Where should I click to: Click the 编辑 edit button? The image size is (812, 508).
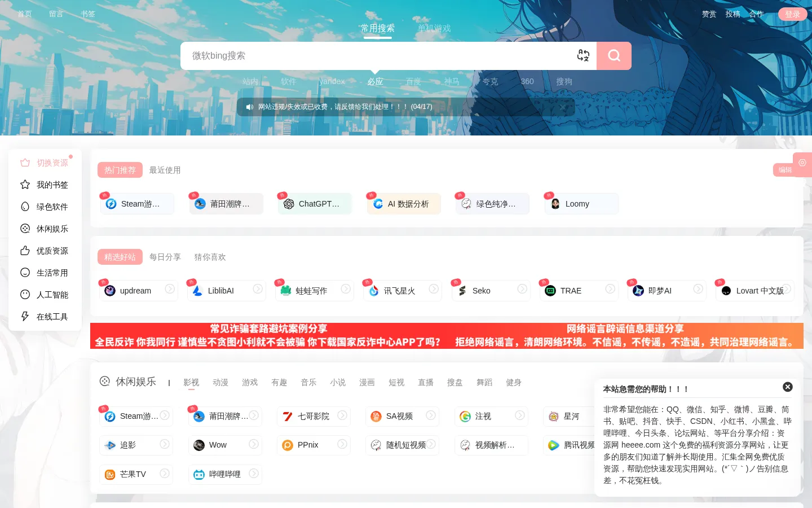pyautogui.click(x=785, y=170)
